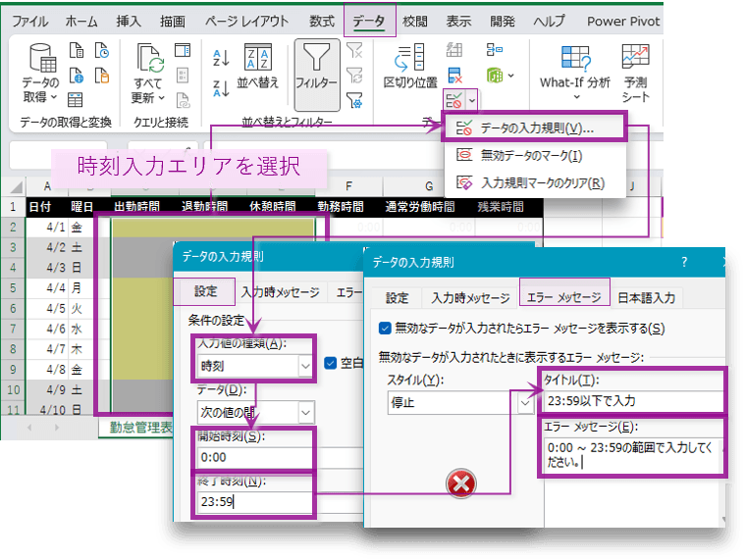Switch to the 挿入 ribbon tab
Screen dimensions: 744x560
[x=129, y=22]
